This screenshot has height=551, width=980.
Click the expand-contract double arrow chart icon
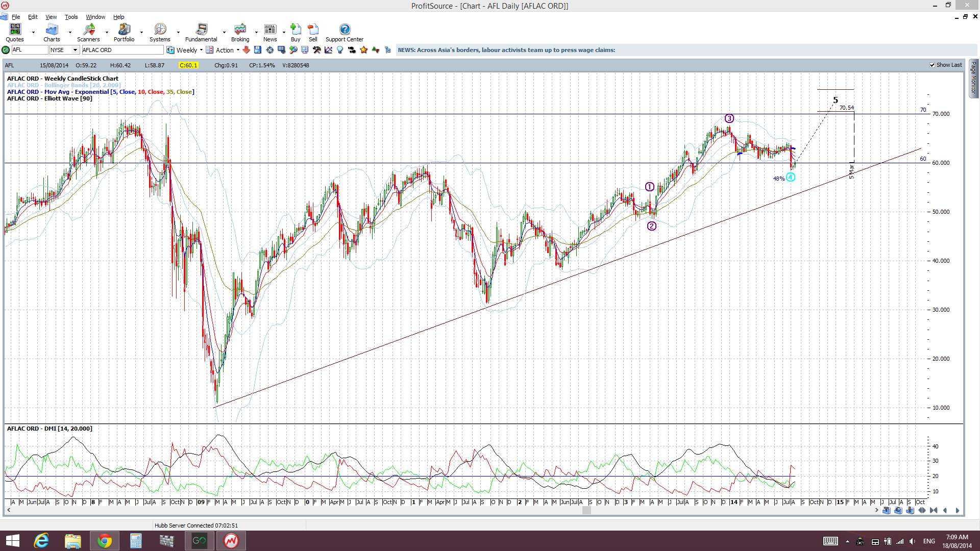tap(922, 510)
